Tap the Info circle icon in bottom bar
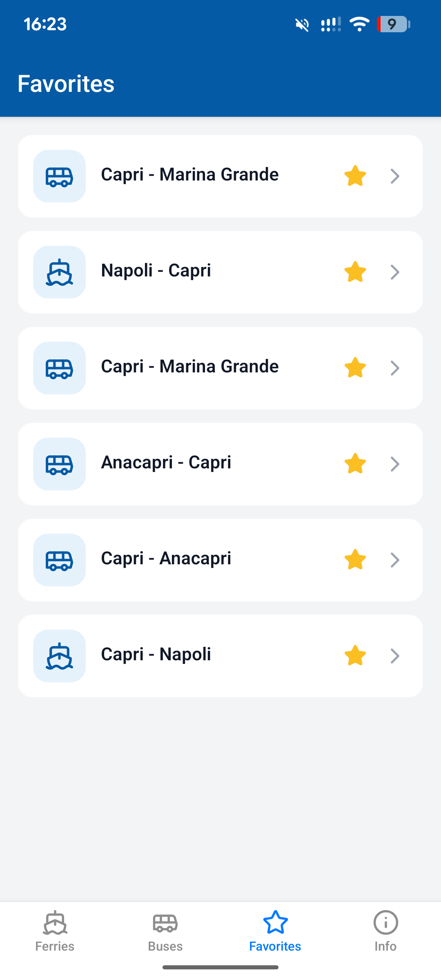The height and width of the screenshot is (980, 441). [385, 922]
